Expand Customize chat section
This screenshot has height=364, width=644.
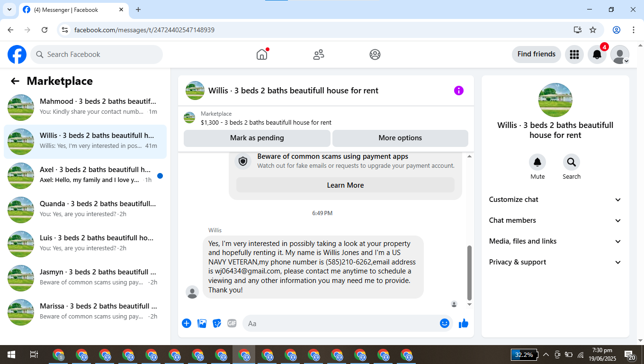[555, 200]
